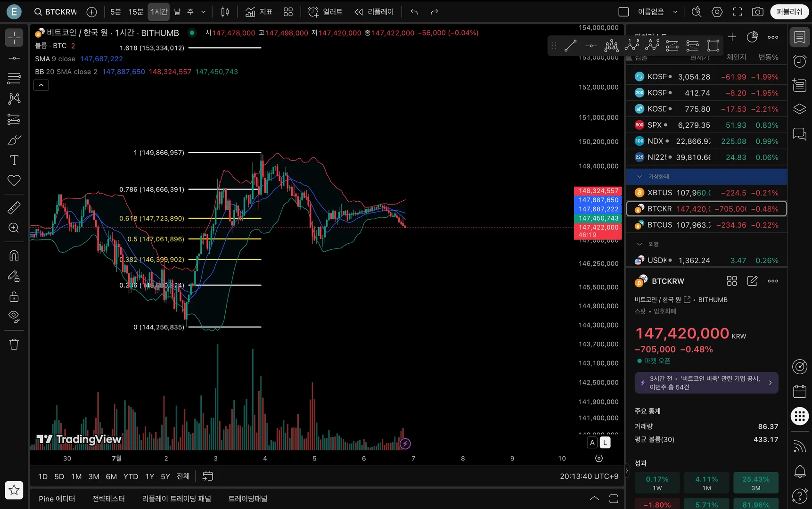Viewport: 812px width, 509px height.
Task: Toggle log scale with L button
Action: (x=605, y=443)
